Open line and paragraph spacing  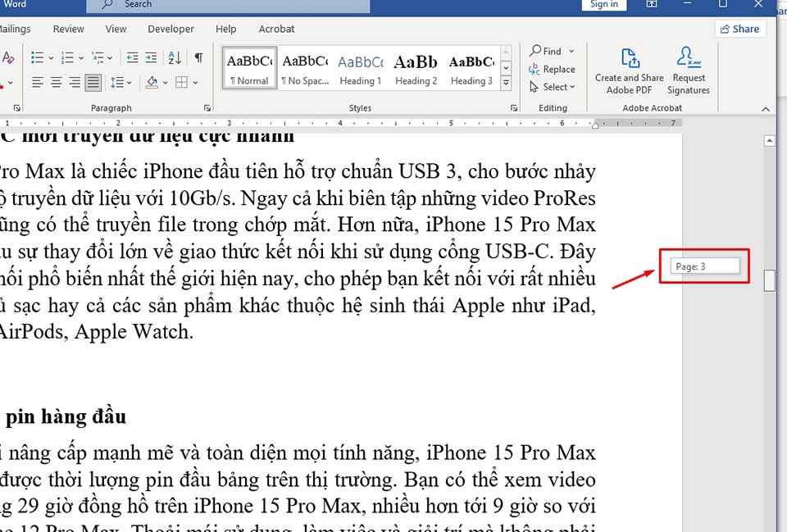[x=117, y=82]
